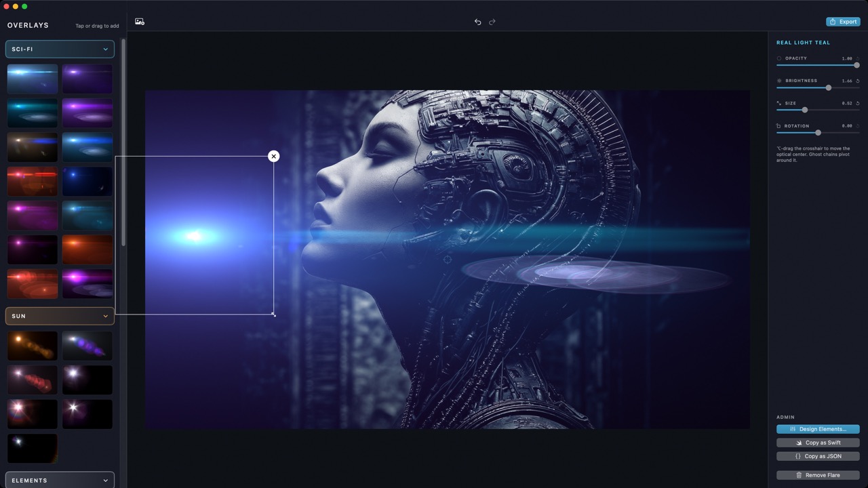Add the purple-blue chain flare under SUN

coord(87,346)
